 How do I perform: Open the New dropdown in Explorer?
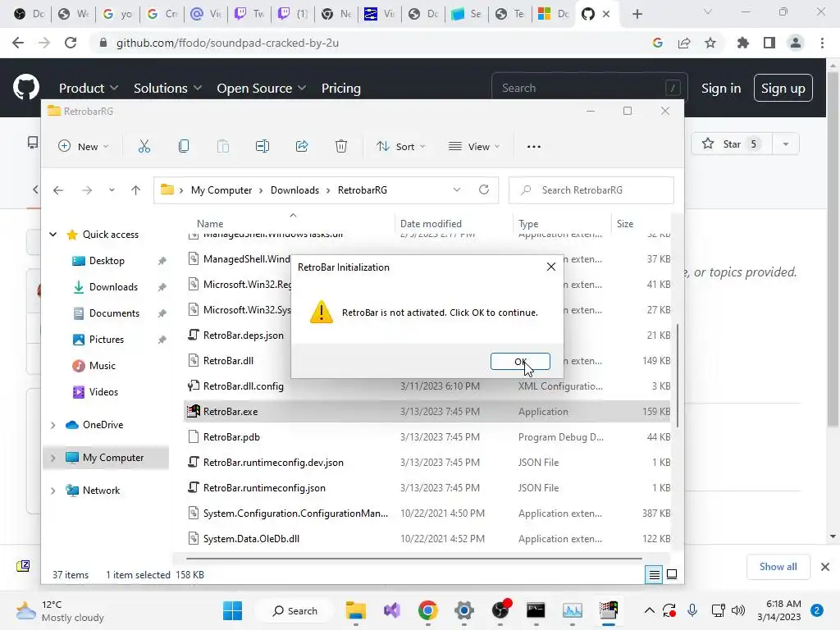[83, 146]
